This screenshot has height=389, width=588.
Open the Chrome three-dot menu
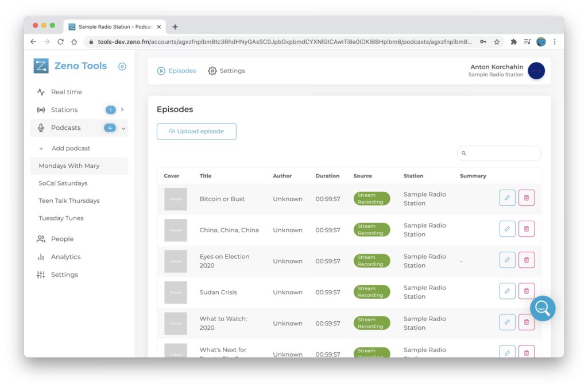click(554, 42)
